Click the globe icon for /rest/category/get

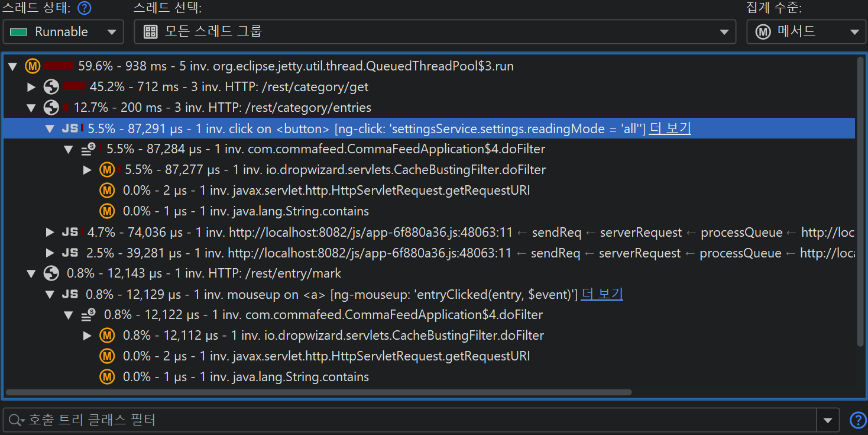point(51,87)
